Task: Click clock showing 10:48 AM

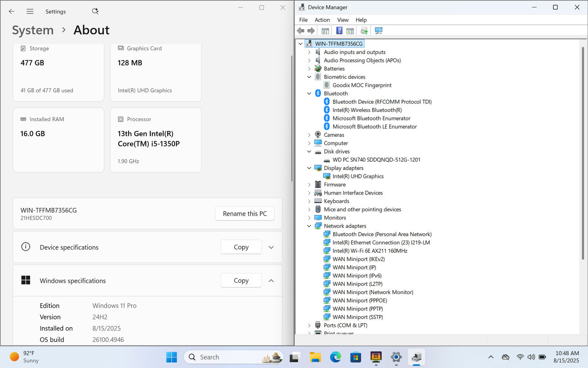Action: [x=567, y=357]
